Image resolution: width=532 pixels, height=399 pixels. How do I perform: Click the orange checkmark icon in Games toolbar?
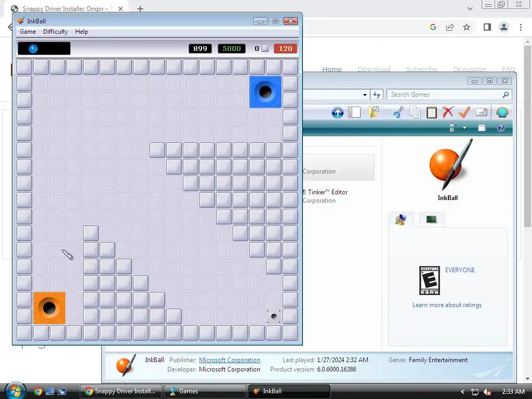coord(464,112)
